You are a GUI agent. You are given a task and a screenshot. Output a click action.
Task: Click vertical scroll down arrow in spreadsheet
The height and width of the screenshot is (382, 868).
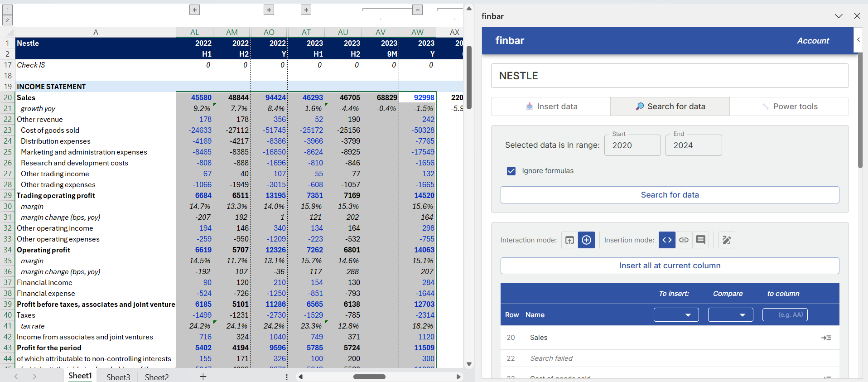[469, 364]
